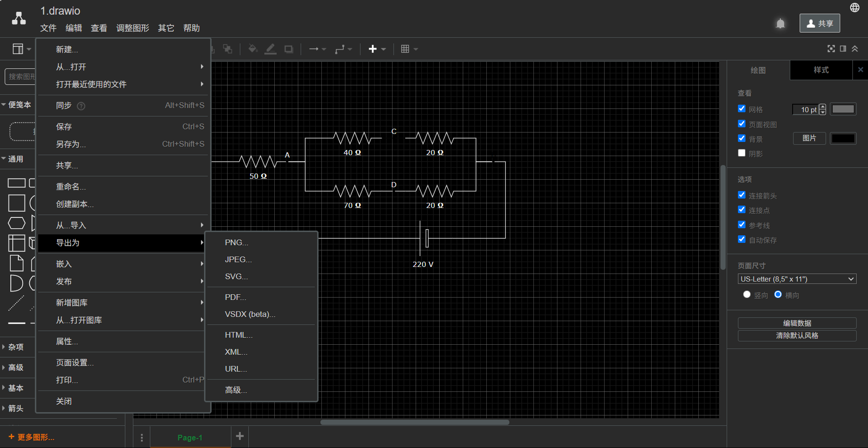Open the US-Letter page size dropdown

(797, 279)
